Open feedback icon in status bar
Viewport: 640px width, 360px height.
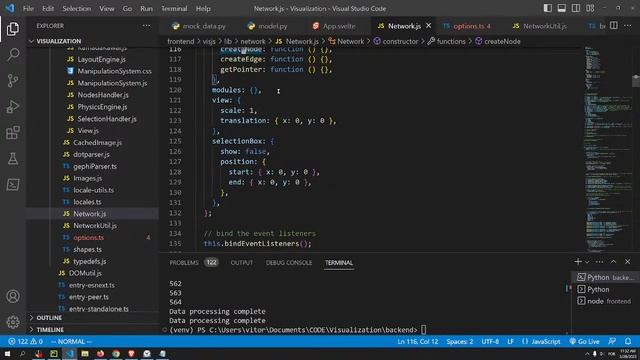coord(612,341)
